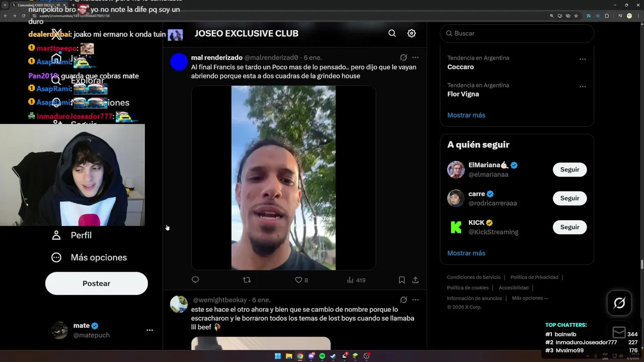Bookmark this page with star icon
Screen dimensions: 644x362
pyautogui.click(x=576, y=16)
